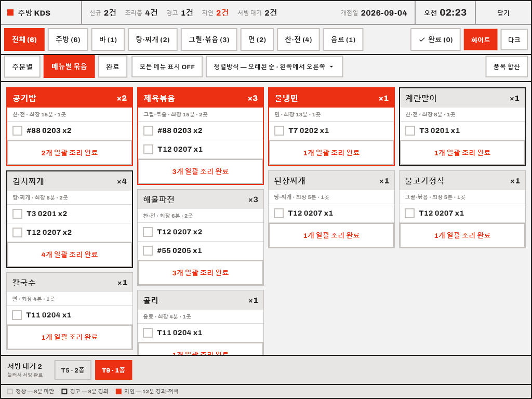The image size is (532, 399).
Task: Tick T12 0207 x1 under 제육볶음
Action: (x=148, y=149)
